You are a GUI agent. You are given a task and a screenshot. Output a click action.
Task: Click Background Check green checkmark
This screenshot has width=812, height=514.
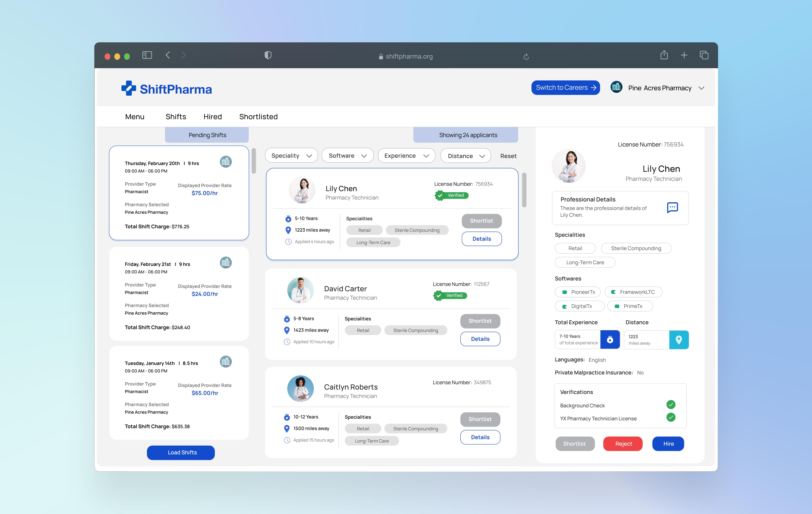pos(671,404)
